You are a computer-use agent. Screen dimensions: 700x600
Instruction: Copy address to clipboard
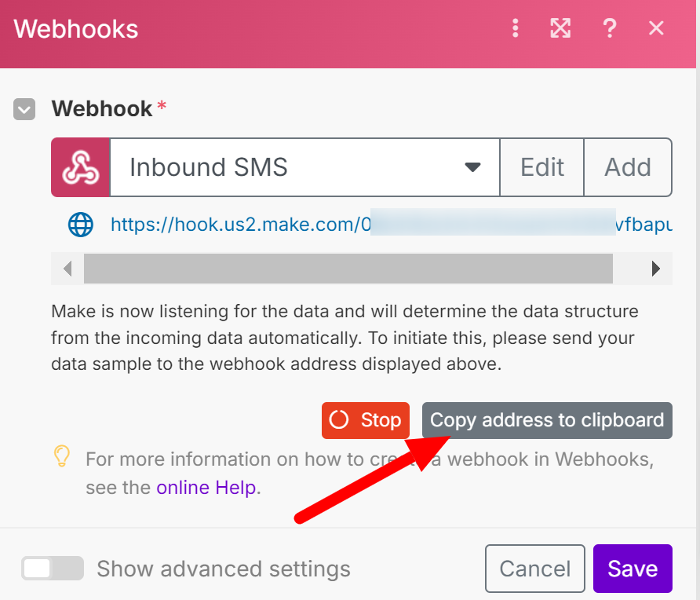coord(547,420)
